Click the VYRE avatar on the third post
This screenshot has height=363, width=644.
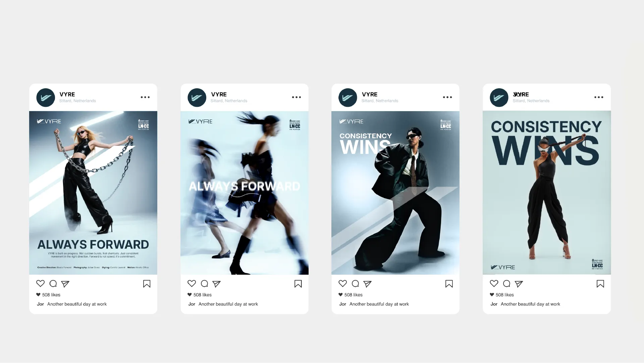point(347,97)
